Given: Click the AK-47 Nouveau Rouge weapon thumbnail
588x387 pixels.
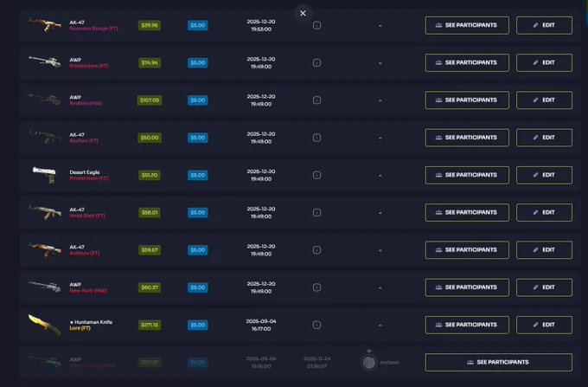Looking at the screenshot, I should [45, 25].
